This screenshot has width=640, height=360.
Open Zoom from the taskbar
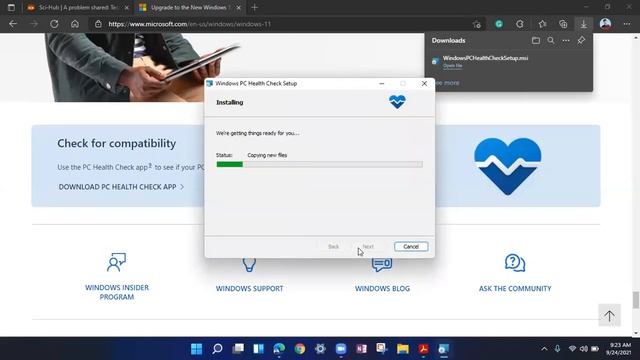point(341,349)
